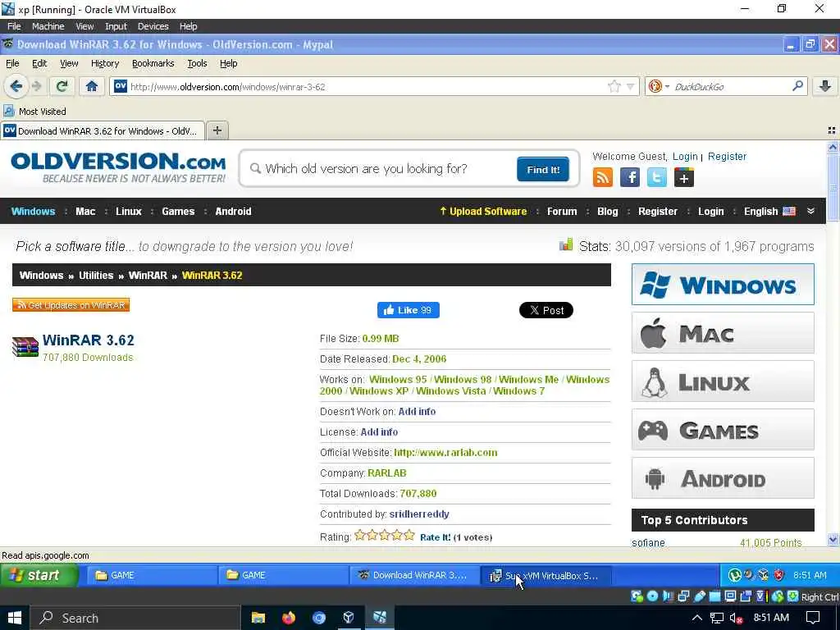Click the search magnifier in DuckDuckGo box
Image resolution: width=840 pixels, height=630 pixels.
pyautogui.click(x=797, y=85)
